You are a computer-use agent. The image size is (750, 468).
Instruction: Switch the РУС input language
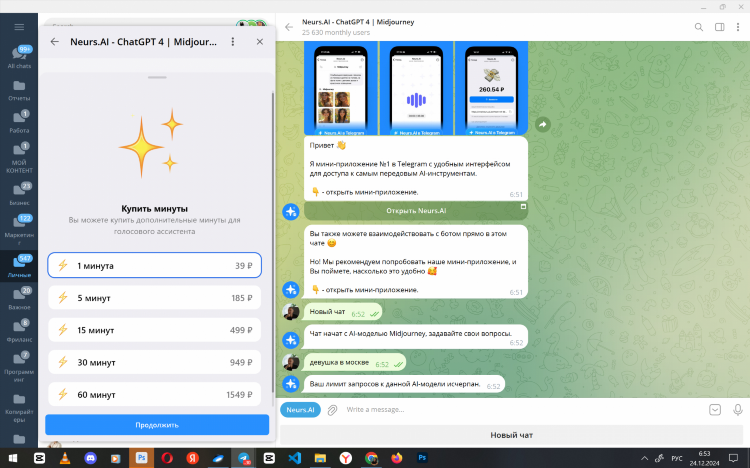(x=677, y=458)
